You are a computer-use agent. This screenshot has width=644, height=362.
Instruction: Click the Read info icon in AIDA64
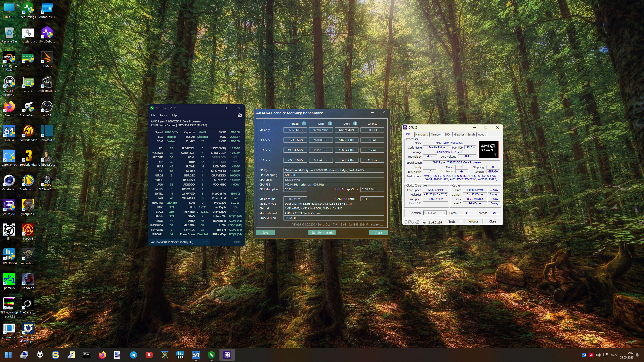(304, 123)
